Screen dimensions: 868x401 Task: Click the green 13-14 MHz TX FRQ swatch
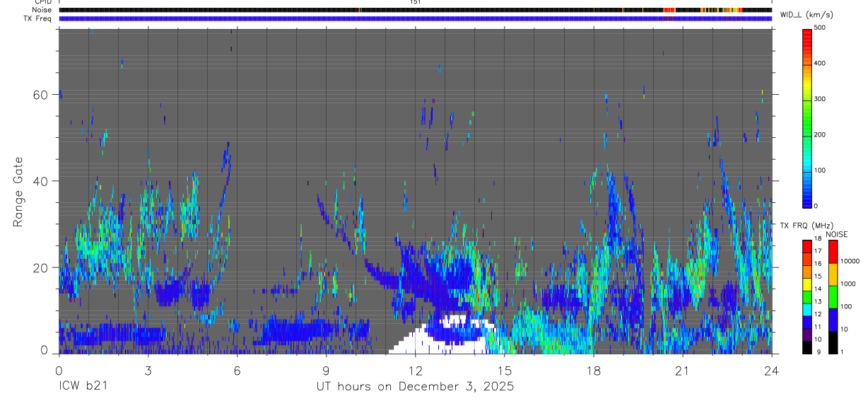[807, 296]
